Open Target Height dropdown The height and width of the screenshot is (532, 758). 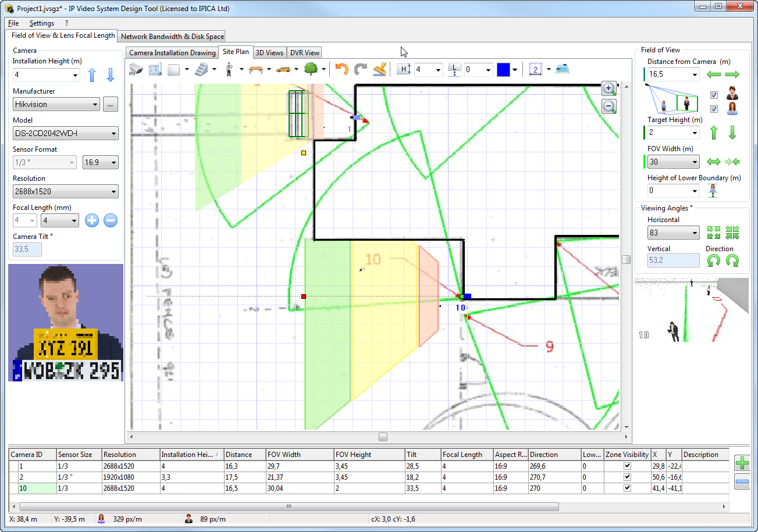point(695,133)
